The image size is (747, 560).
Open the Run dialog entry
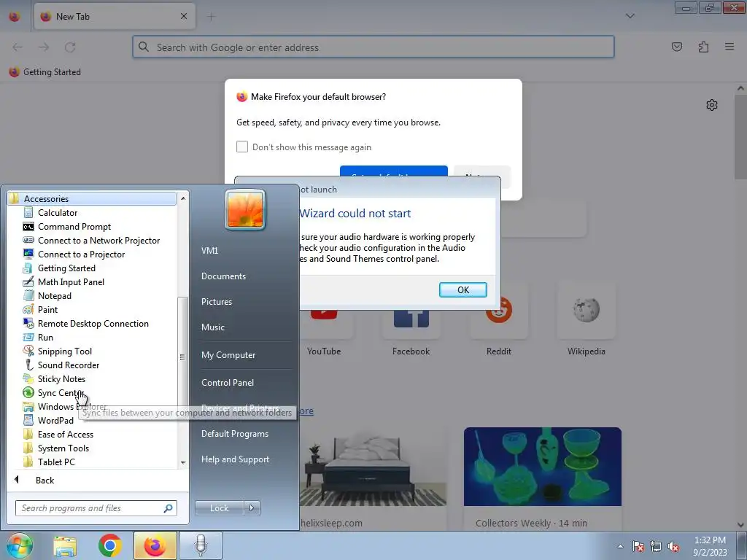[45, 337]
